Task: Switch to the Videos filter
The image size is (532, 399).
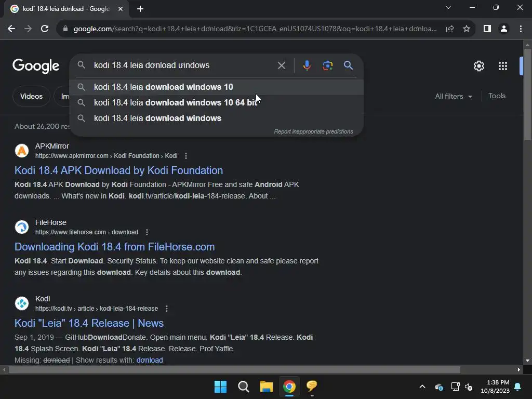Action: click(x=31, y=96)
